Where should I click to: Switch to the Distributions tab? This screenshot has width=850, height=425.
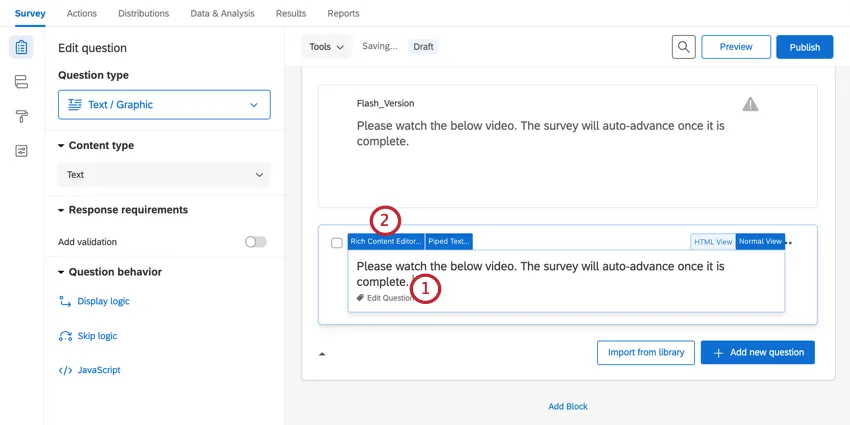[143, 13]
